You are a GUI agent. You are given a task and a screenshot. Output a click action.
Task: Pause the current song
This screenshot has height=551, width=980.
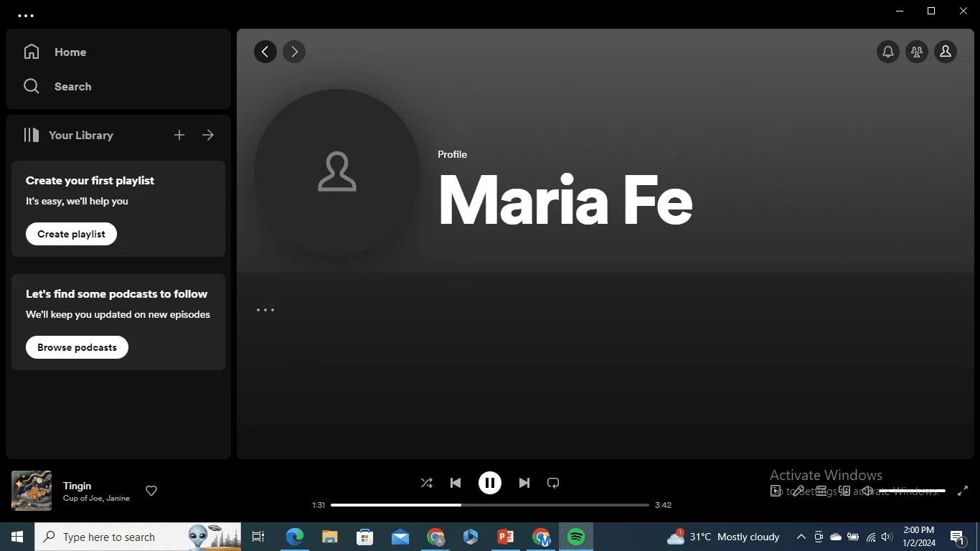click(490, 483)
